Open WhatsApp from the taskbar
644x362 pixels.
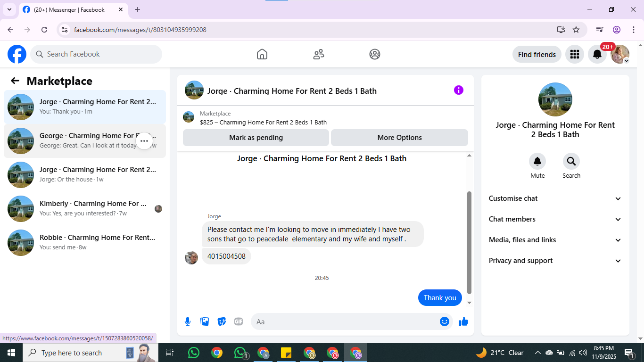(193, 353)
